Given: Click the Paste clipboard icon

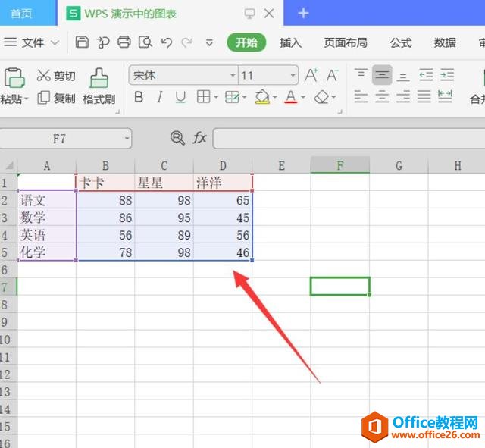Looking at the screenshot, I should tap(14, 77).
